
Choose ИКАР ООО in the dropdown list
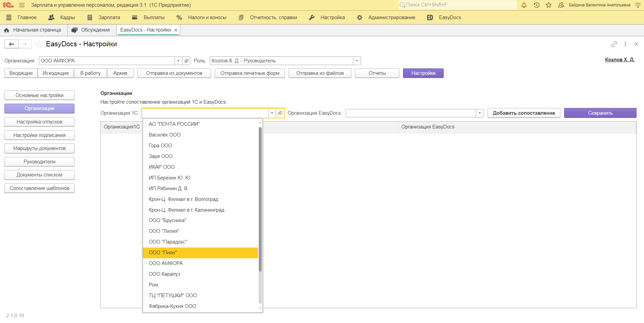[x=161, y=167]
